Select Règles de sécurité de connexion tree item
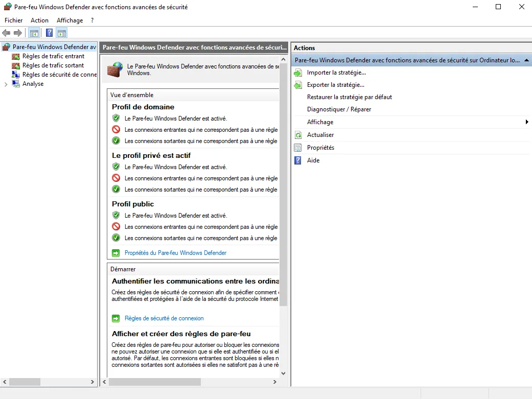 coord(59,75)
